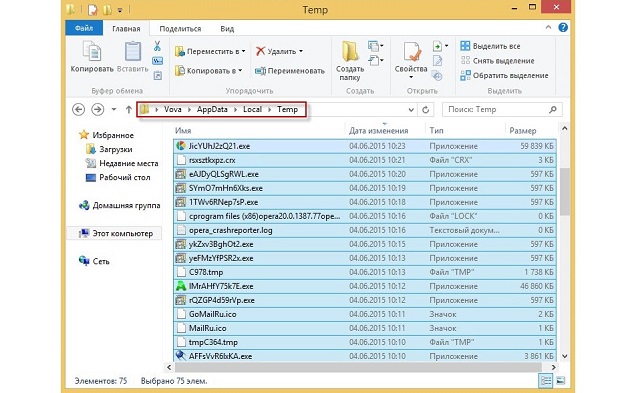Open the File (Файл) tab
640x393 pixels.
(x=84, y=28)
